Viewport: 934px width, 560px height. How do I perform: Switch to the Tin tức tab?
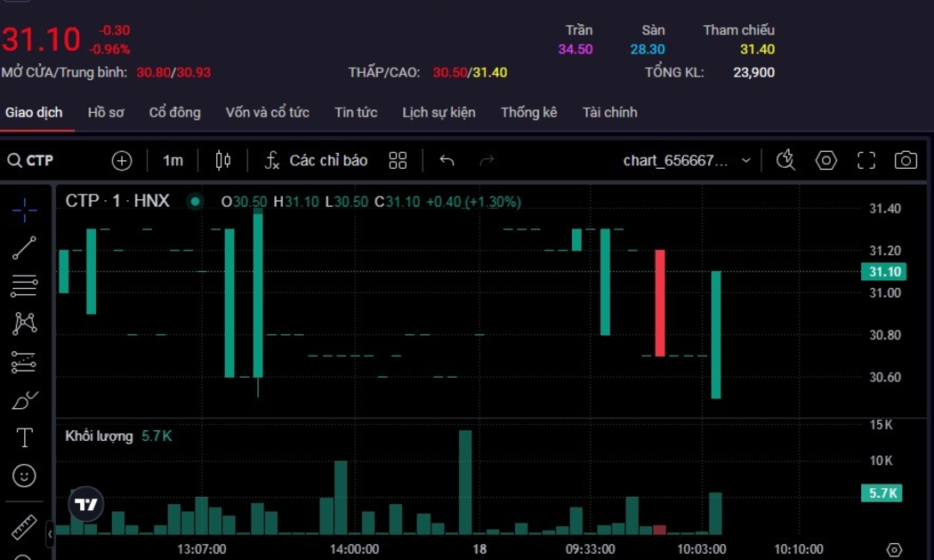[x=356, y=112]
